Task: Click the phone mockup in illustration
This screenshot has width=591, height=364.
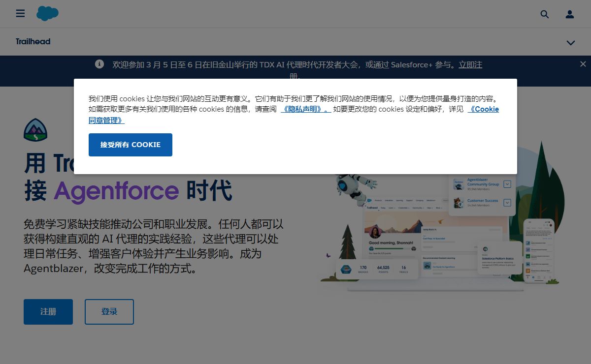Action: tap(539, 251)
